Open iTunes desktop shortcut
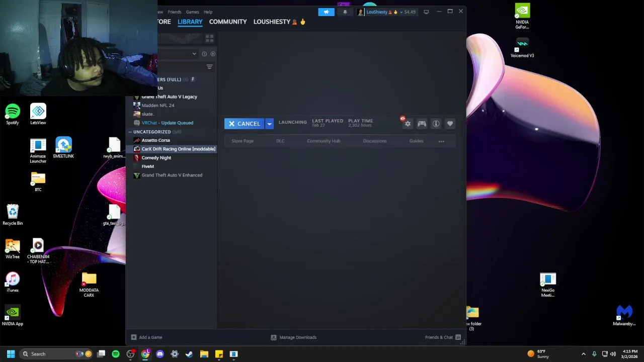644x362 pixels. pyautogui.click(x=13, y=282)
